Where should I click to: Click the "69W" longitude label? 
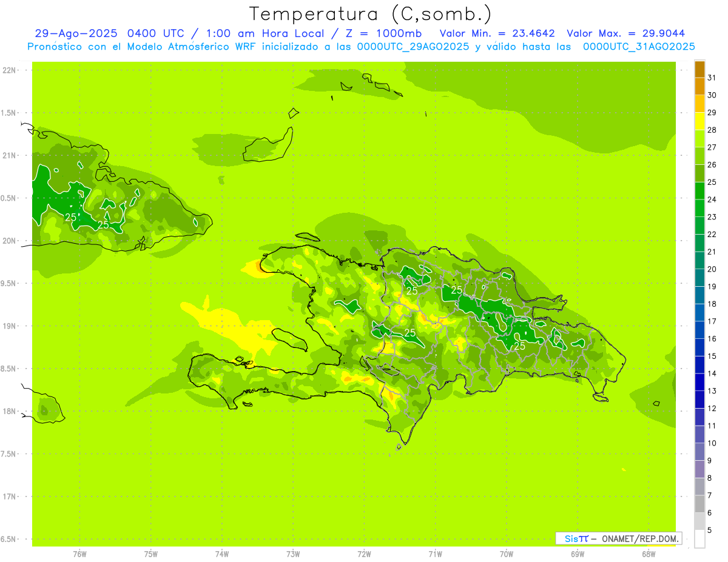578,554
